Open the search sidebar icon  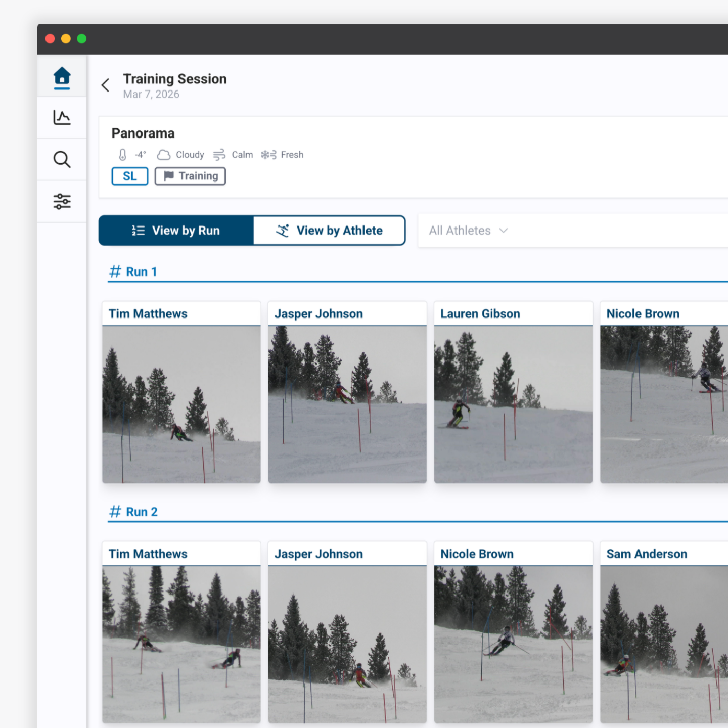(62, 160)
